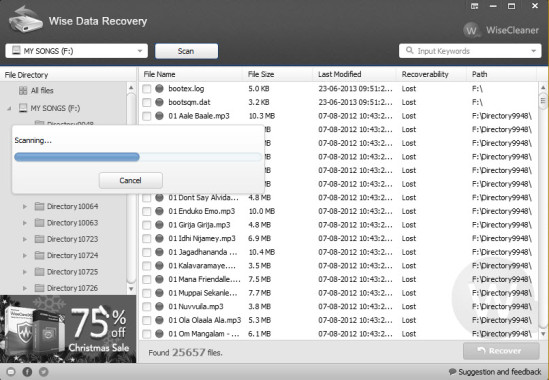Screen dimensions: 549x380
Task: Expand the Directory10726 node
Action: click(25, 289)
